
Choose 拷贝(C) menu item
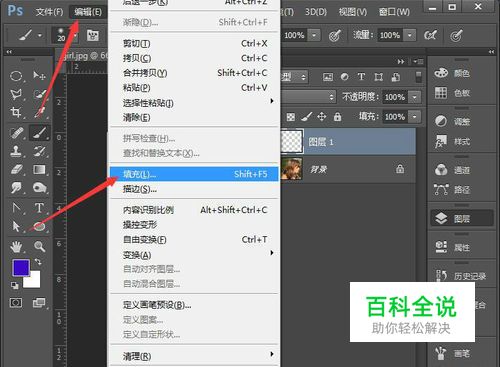click(194, 58)
